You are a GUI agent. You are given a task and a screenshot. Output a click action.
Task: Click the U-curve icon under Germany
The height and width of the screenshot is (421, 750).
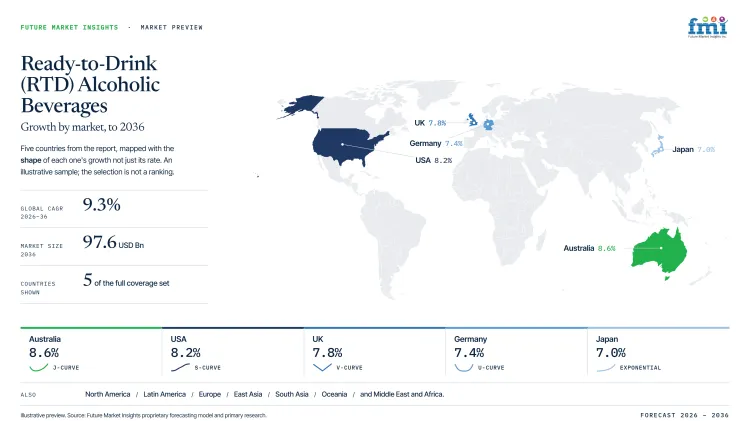[463, 367]
